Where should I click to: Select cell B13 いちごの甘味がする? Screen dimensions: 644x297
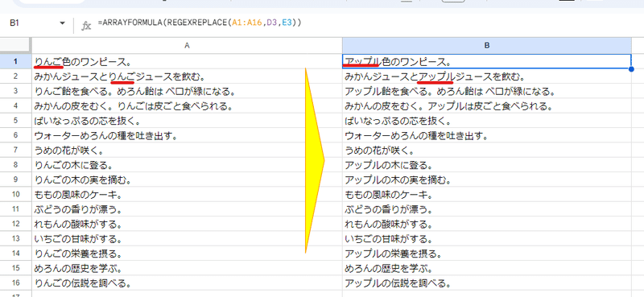click(x=487, y=239)
